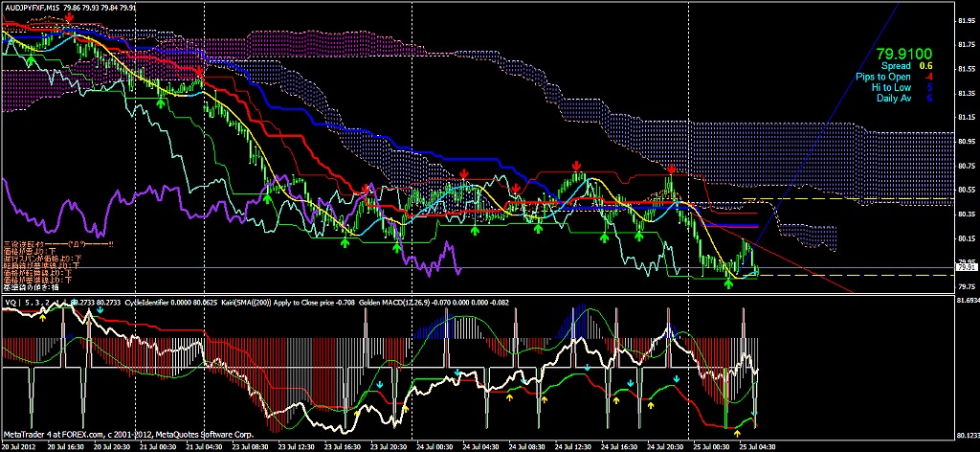Click the lowest yellow arrow in the indicator window

[737, 433]
